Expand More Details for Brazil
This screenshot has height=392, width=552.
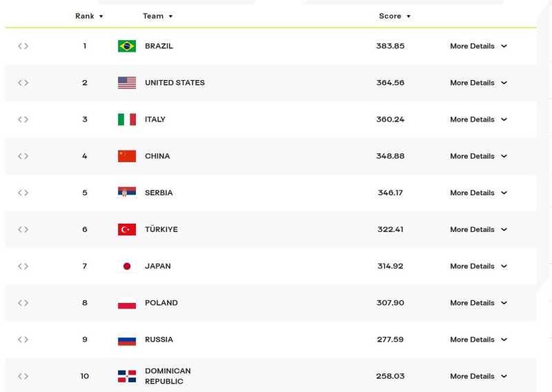click(478, 46)
